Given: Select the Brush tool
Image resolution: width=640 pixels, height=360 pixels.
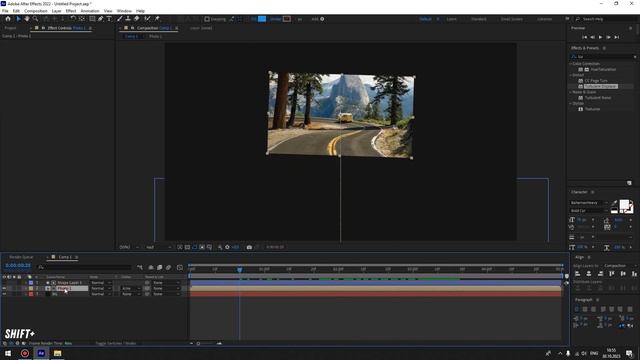Looking at the screenshot, I should click(x=120, y=19).
